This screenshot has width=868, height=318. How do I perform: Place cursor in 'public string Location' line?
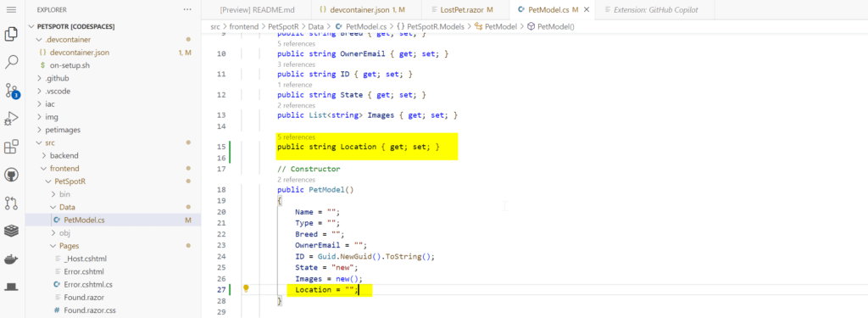point(359,147)
